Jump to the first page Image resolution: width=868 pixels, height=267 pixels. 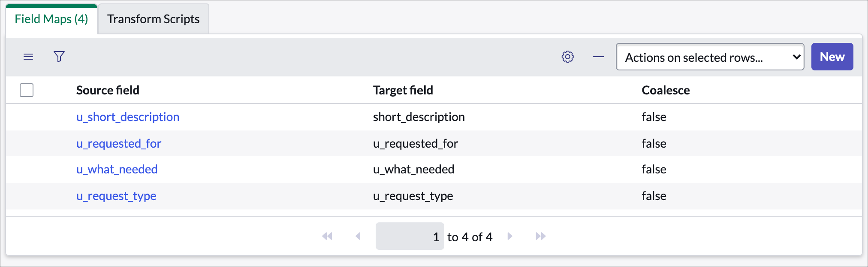(x=327, y=236)
